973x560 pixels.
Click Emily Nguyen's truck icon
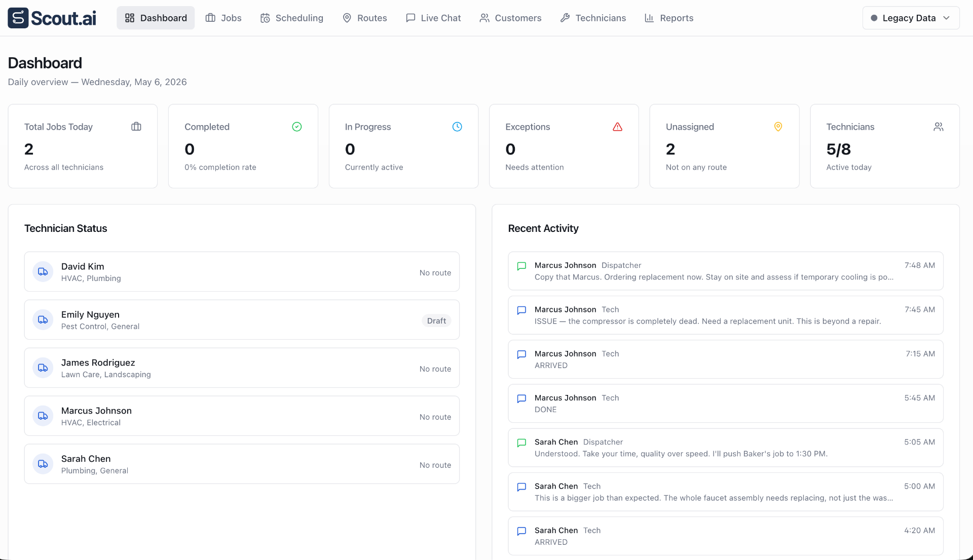(x=43, y=320)
